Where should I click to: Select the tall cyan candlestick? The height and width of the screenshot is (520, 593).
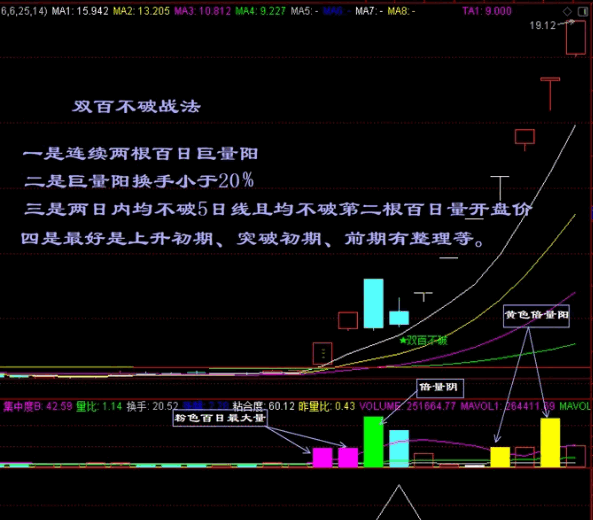pyautogui.click(x=374, y=304)
